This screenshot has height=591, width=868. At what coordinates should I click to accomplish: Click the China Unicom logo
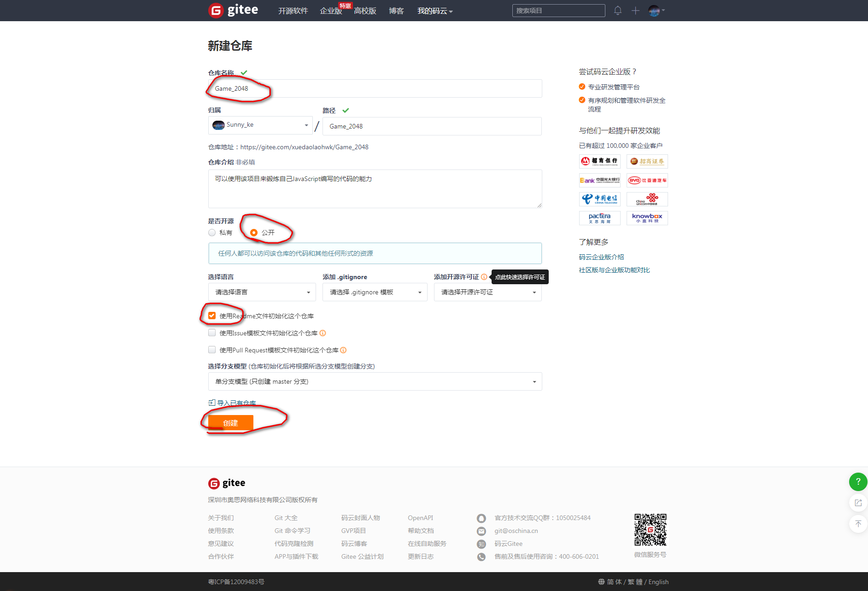point(647,199)
